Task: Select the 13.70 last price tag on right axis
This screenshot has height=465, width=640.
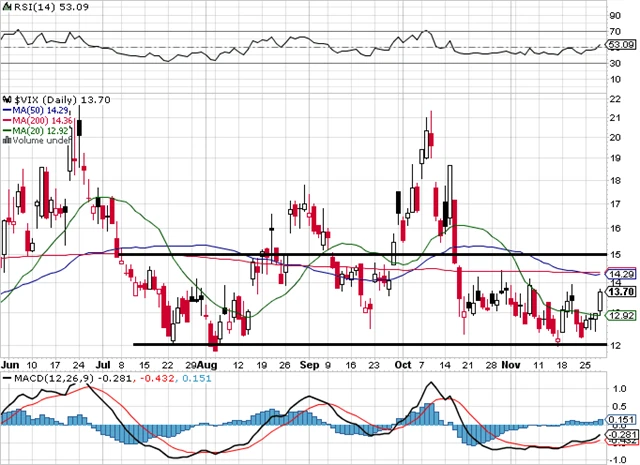Action: click(622, 291)
